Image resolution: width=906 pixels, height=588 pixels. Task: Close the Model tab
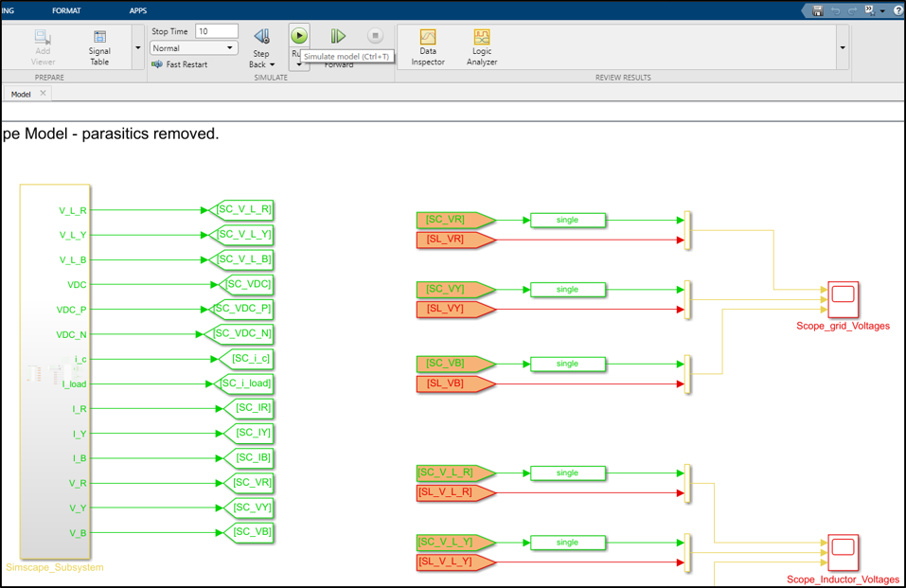click(x=43, y=94)
